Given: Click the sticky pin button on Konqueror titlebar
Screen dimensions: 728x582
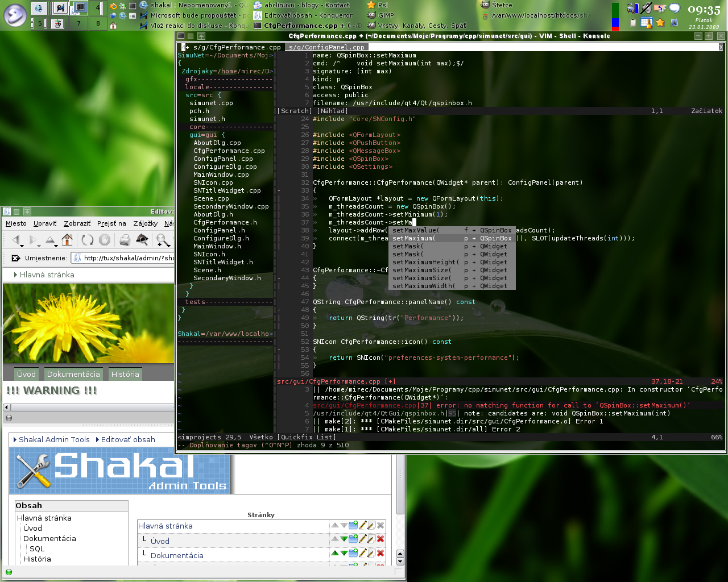Looking at the screenshot, I should [x=16, y=212].
